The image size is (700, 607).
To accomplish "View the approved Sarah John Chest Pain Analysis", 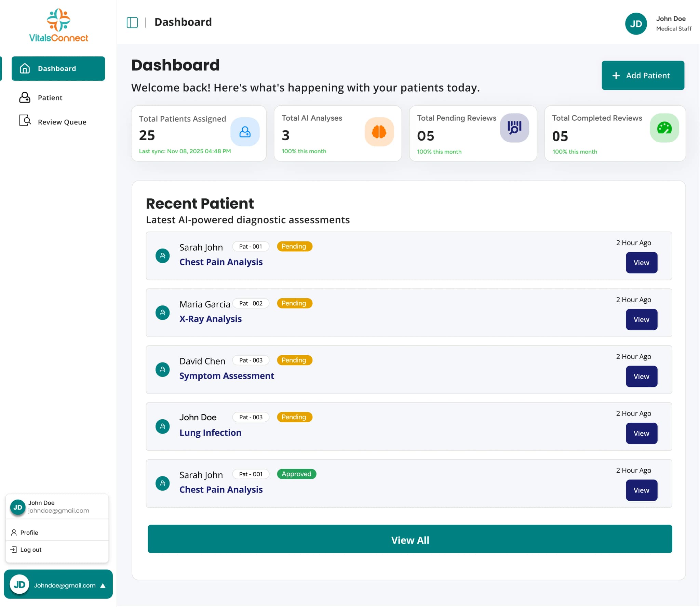I will 641,490.
